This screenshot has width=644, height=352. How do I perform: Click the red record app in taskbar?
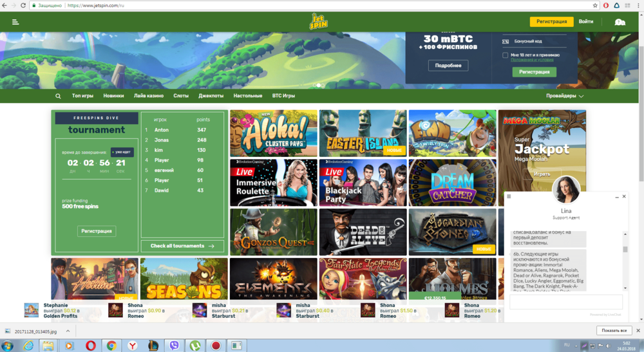point(216,346)
